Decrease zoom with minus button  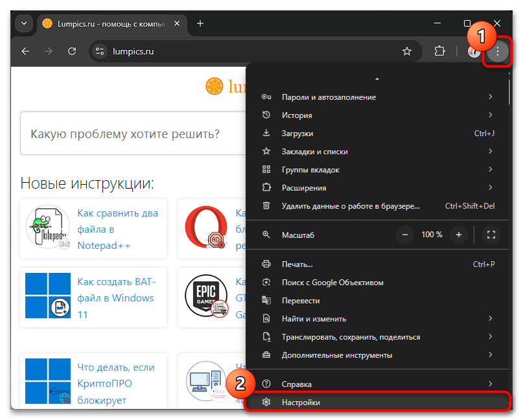click(405, 235)
